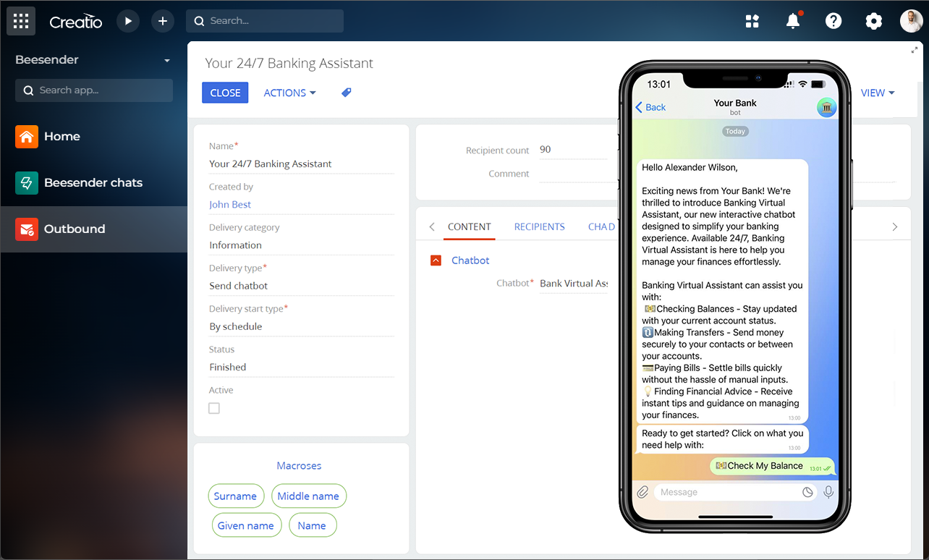This screenshot has width=929, height=560.
Task: Click the plus quick-add button
Action: pyautogui.click(x=163, y=21)
